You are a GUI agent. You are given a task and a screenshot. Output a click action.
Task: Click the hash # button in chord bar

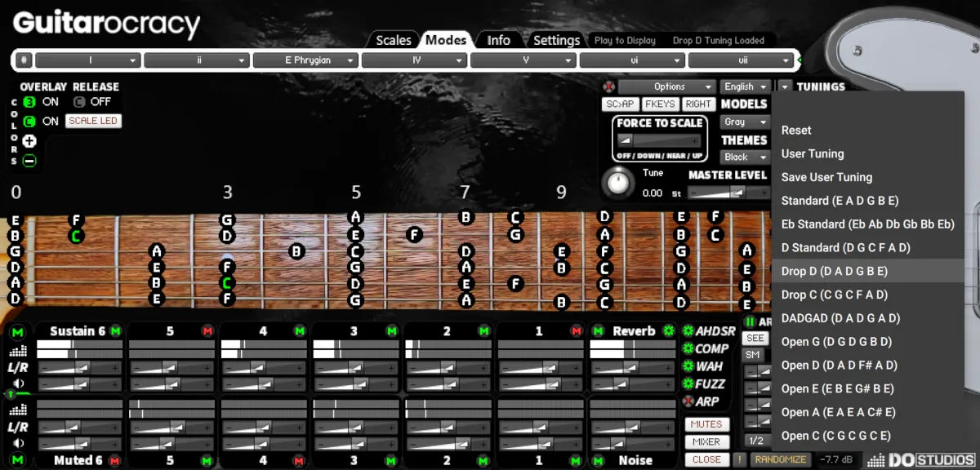(24, 60)
